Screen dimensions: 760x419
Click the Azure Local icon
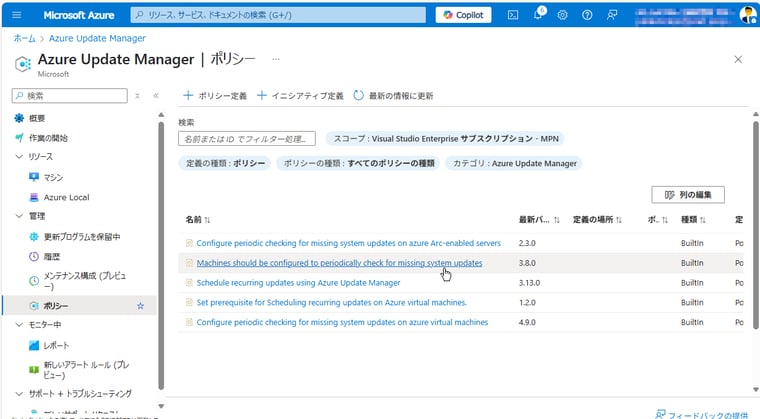tap(34, 197)
